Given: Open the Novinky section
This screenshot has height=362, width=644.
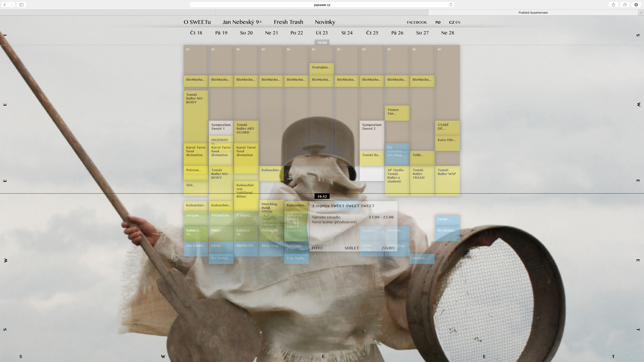Looking at the screenshot, I should [325, 22].
